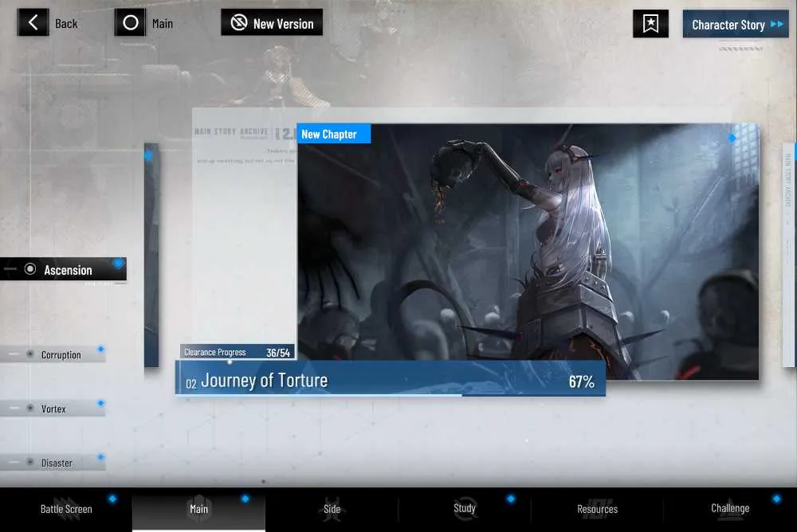797x532 pixels.
Task: Click the New Chapter tag
Action: point(334,134)
